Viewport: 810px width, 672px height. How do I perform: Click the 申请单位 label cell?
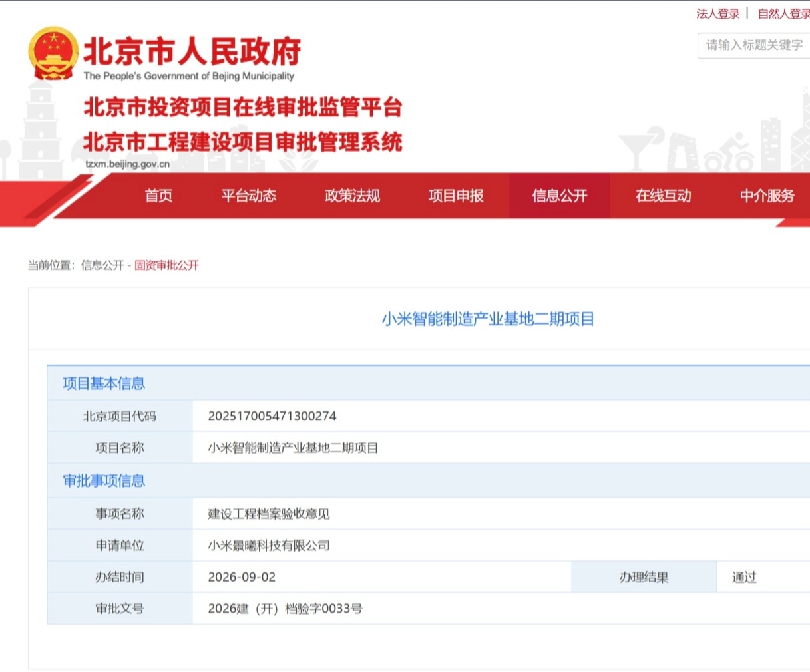tap(120, 546)
